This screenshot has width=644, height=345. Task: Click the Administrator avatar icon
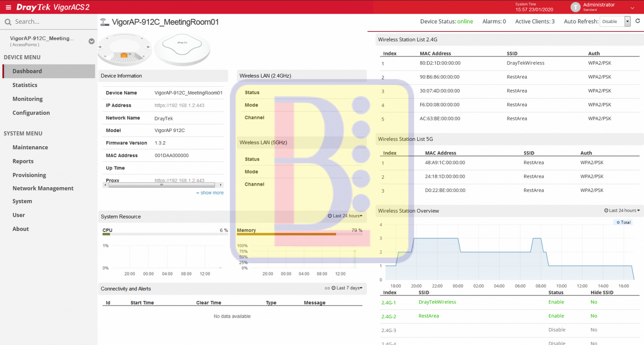pyautogui.click(x=576, y=7)
